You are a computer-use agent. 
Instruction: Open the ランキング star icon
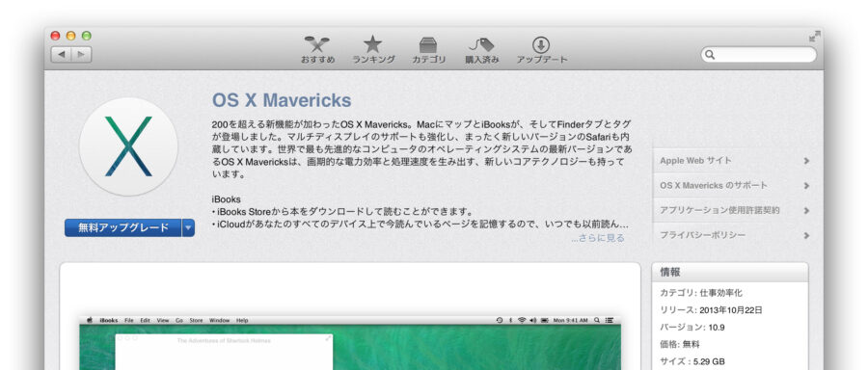[x=372, y=44]
